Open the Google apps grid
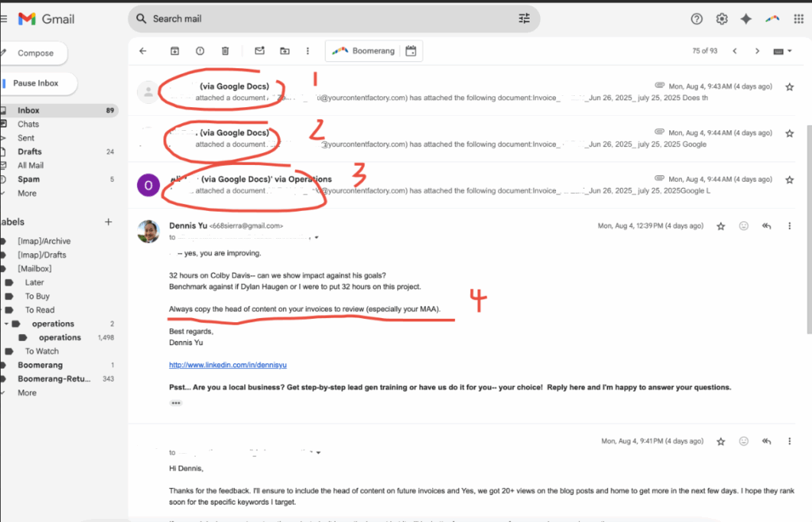The width and height of the screenshot is (812, 522). pos(797,19)
